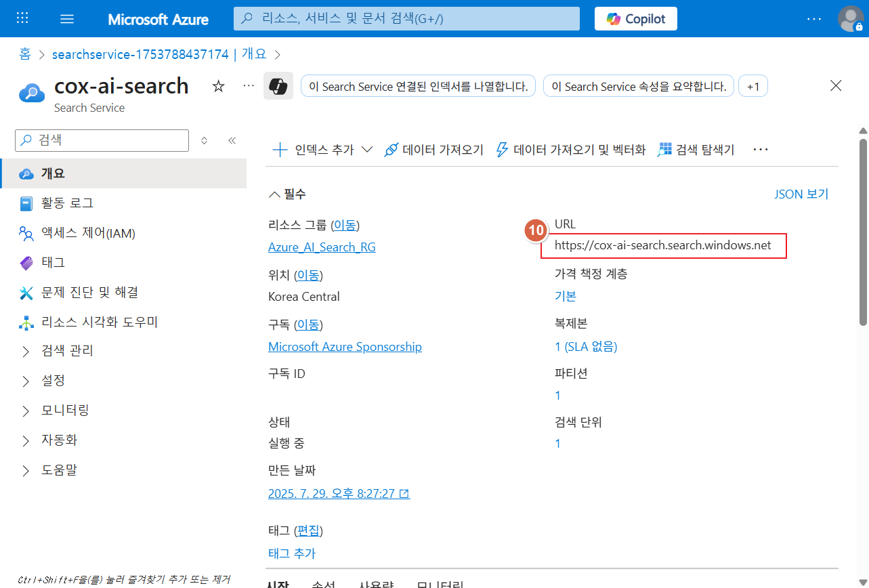Click the Copilot icon beside the suggestions

[278, 86]
